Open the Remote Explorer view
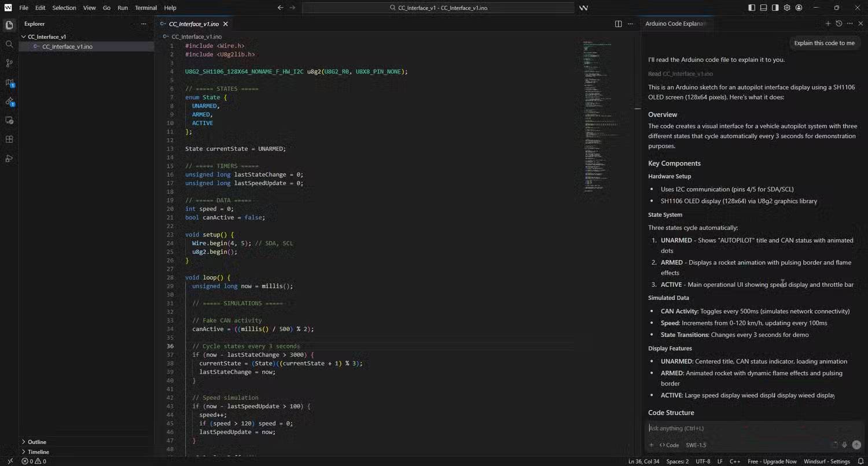Viewport: 868px width, 466px height. tap(9, 120)
